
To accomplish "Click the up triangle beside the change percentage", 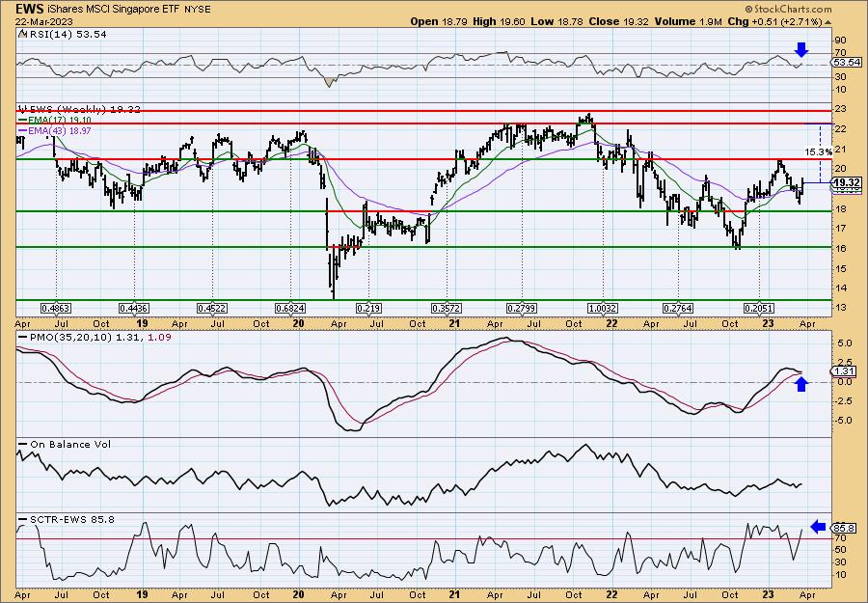I will (x=828, y=22).
